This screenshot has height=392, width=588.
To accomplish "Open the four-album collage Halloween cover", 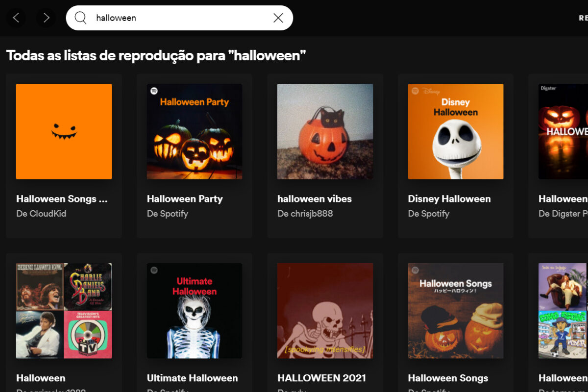I will pos(64,311).
